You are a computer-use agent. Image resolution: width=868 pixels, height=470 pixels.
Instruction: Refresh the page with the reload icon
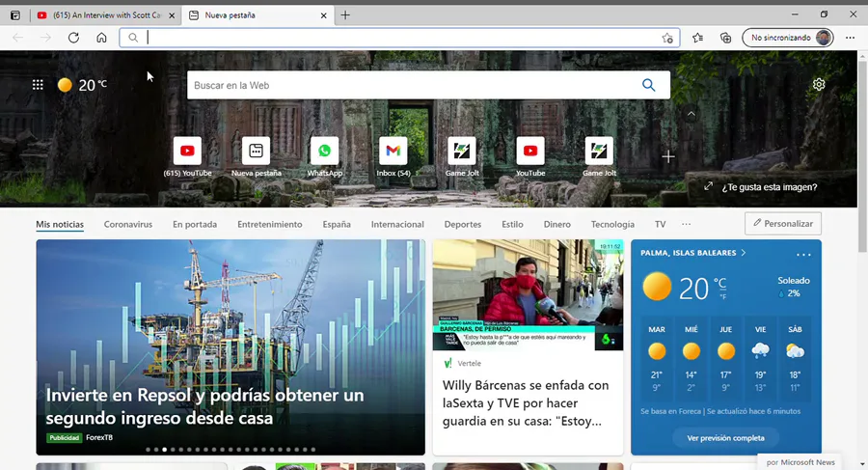(x=73, y=38)
